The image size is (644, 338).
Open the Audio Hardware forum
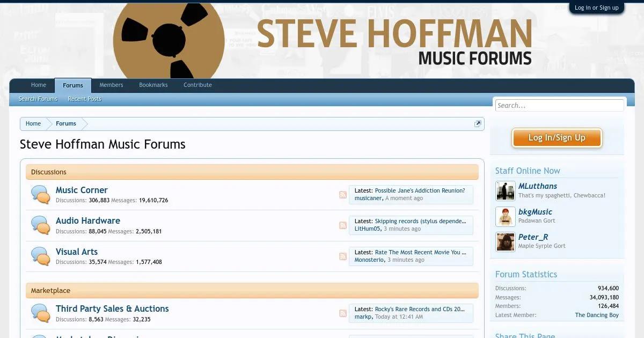pos(88,221)
